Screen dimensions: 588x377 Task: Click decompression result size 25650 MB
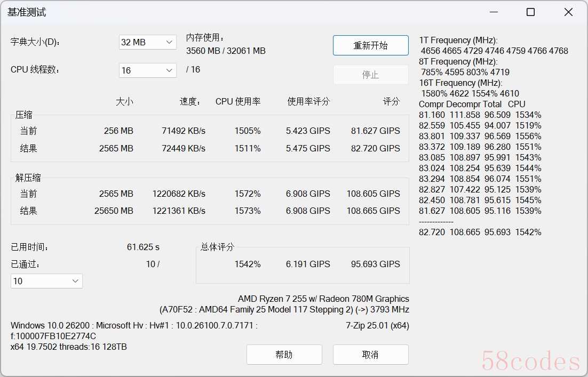point(114,211)
